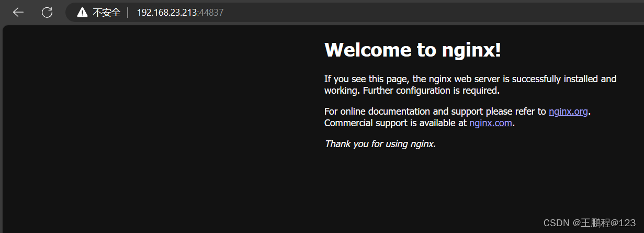
Task: Open the not-secure warning triangle info
Action: [x=82, y=13]
